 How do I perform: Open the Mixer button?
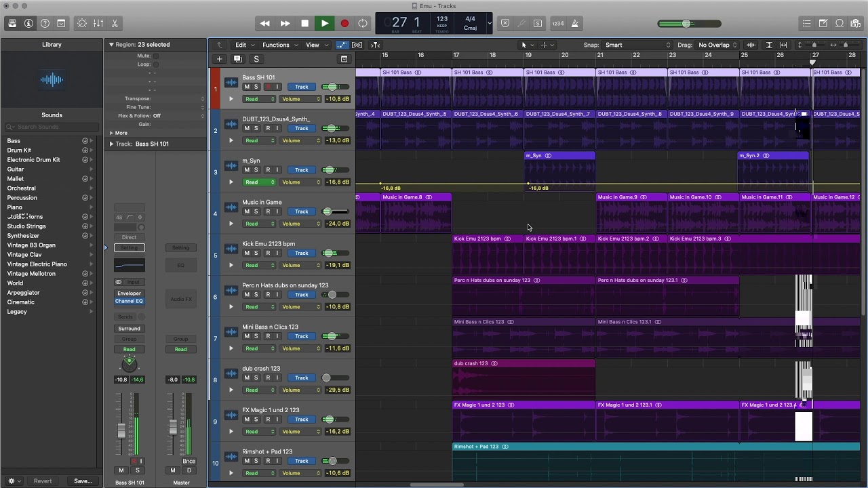pos(98,24)
